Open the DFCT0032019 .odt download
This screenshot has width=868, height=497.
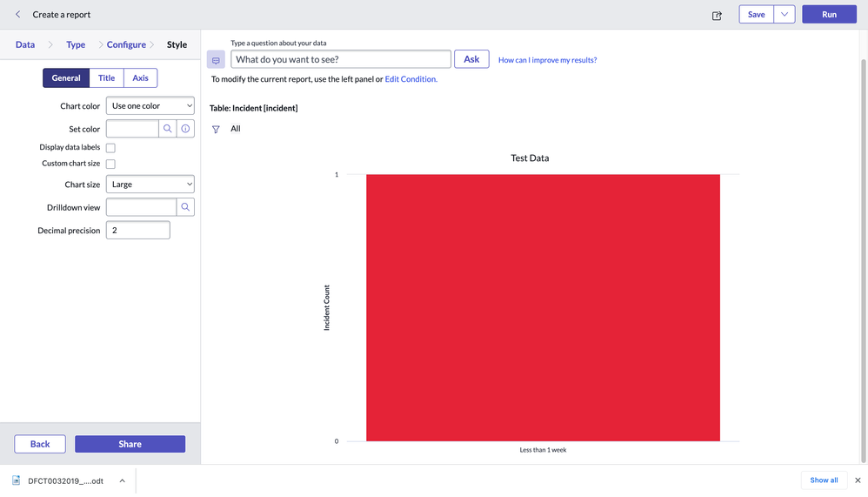(65, 481)
